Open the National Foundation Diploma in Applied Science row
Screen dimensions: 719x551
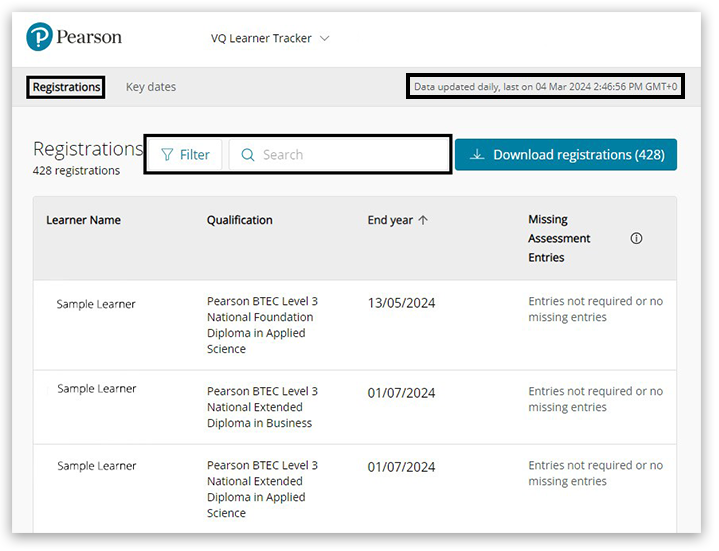[x=261, y=325]
